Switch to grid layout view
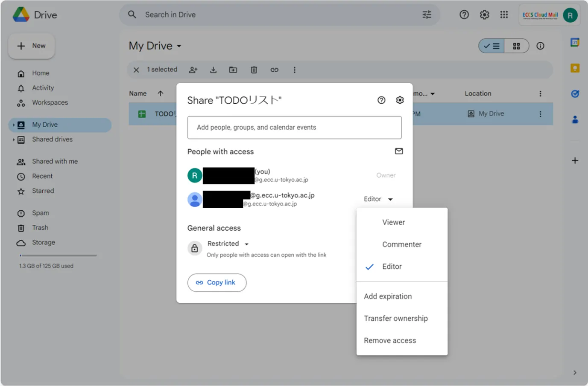The width and height of the screenshot is (588, 386). [x=516, y=46]
